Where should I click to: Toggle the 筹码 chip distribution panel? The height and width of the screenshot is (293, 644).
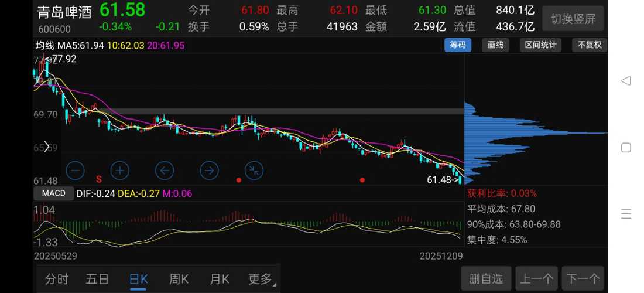[x=458, y=45]
